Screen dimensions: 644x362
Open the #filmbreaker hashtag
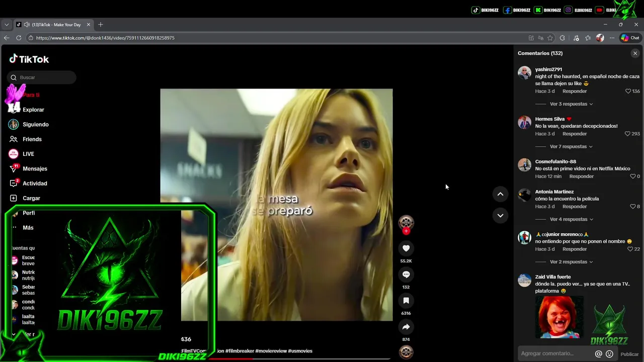[x=239, y=351]
